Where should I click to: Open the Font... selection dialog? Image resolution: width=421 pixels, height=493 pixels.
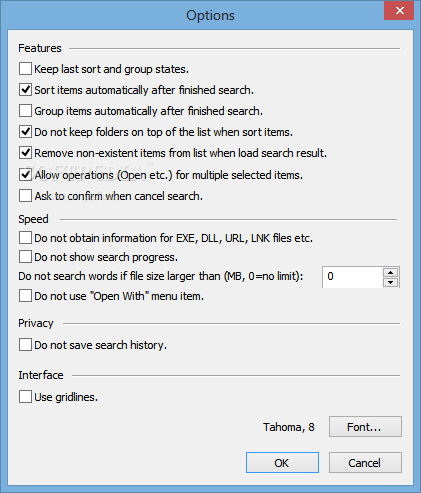[x=365, y=427]
